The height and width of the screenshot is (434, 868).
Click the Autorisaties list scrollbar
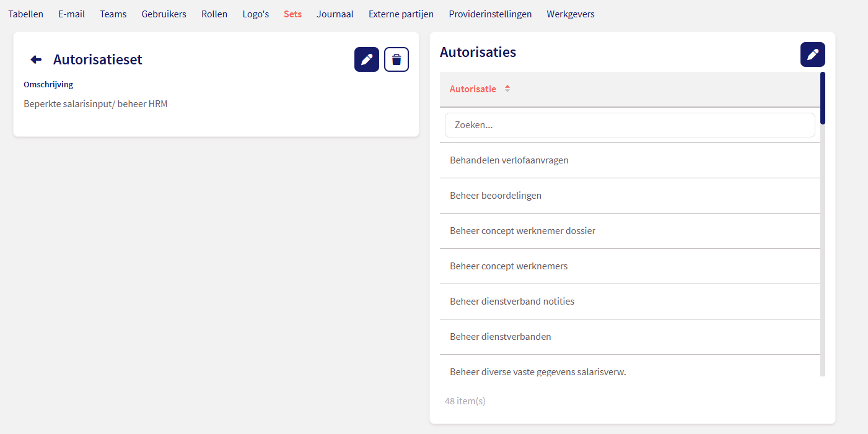point(823,248)
